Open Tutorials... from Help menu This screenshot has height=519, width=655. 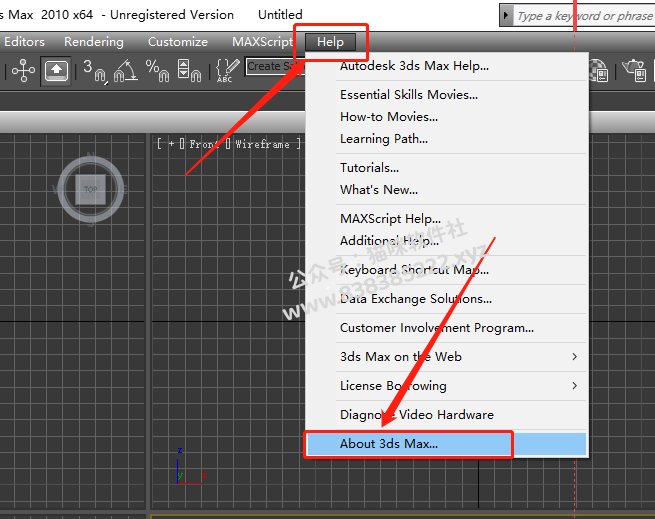447,168
